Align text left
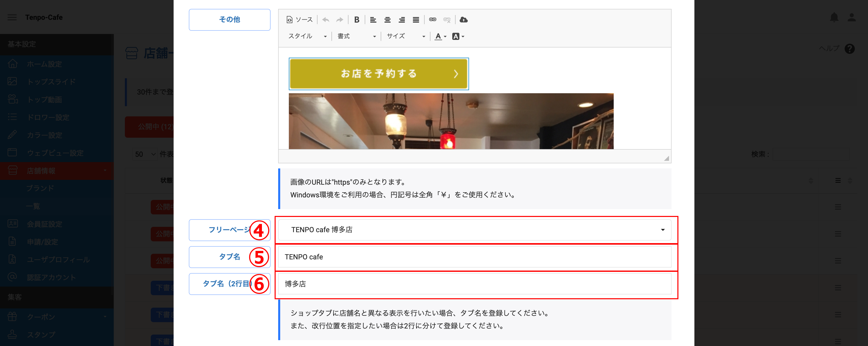868x346 pixels. click(x=373, y=20)
